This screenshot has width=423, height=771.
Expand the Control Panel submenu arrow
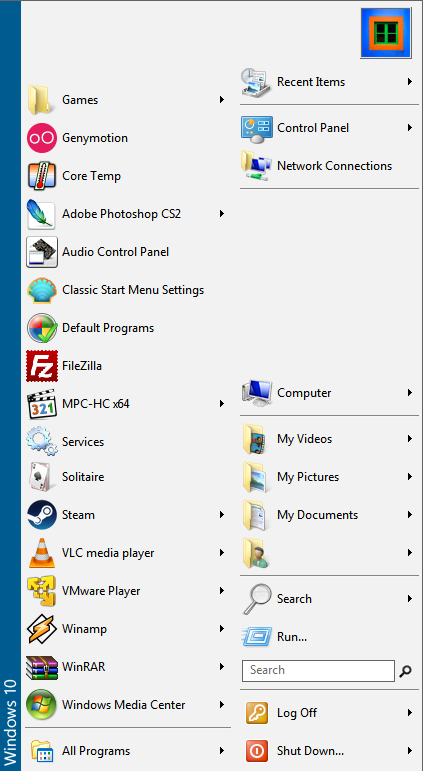pyautogui.click(x=410, y=128)
